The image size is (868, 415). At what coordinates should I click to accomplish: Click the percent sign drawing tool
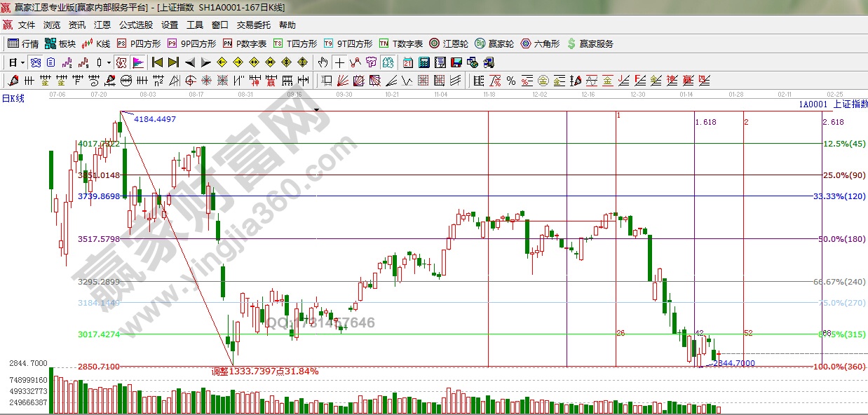510,80
